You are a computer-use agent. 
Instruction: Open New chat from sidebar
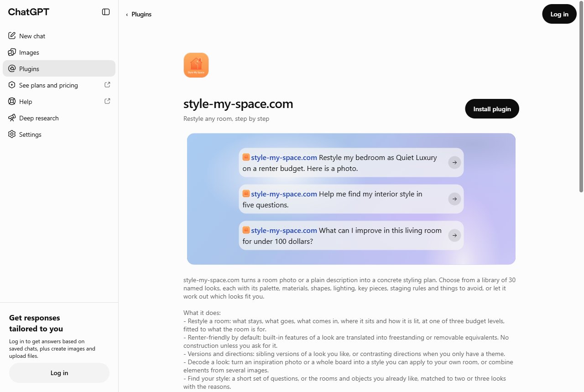[x=59, y=36]
